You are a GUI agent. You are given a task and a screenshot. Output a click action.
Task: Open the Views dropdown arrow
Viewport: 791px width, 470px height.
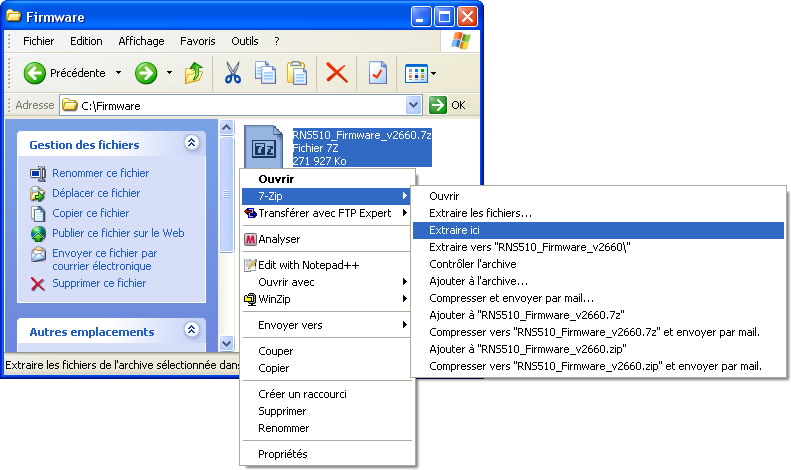pyautogui.click(x=433, y=74)
